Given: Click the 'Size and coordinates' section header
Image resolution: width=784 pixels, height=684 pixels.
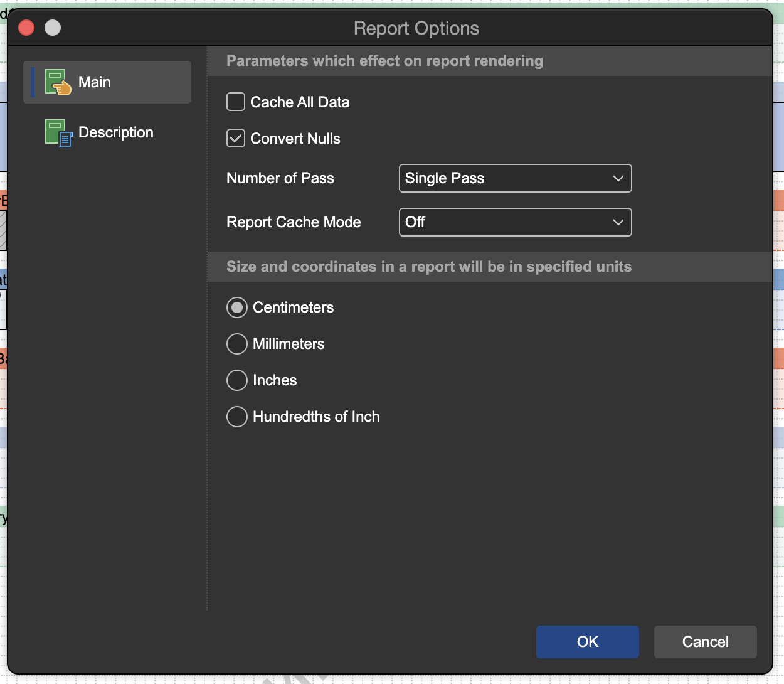Looking at the screenshot, I should point(429,267).
